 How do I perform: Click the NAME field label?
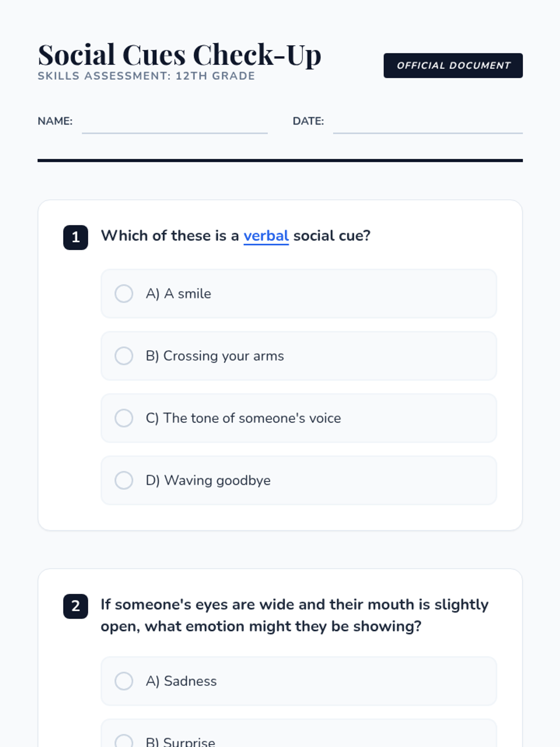(x=55, y=121)
